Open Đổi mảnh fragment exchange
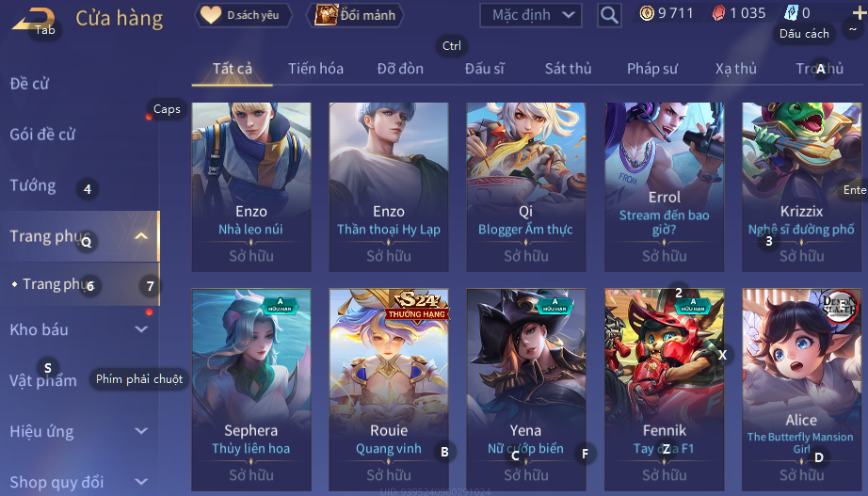Viewport: 868px width, 496px height. 355,15
